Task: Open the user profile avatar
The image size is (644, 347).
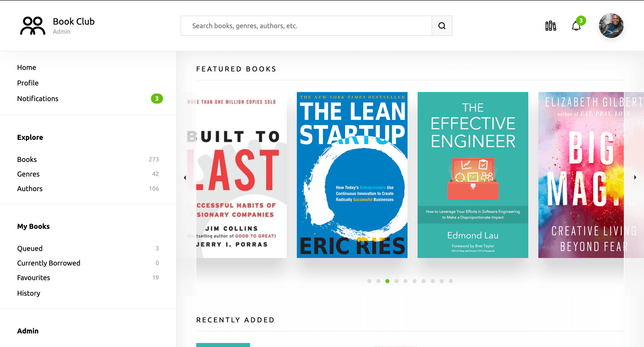Action: coord(611,26)
